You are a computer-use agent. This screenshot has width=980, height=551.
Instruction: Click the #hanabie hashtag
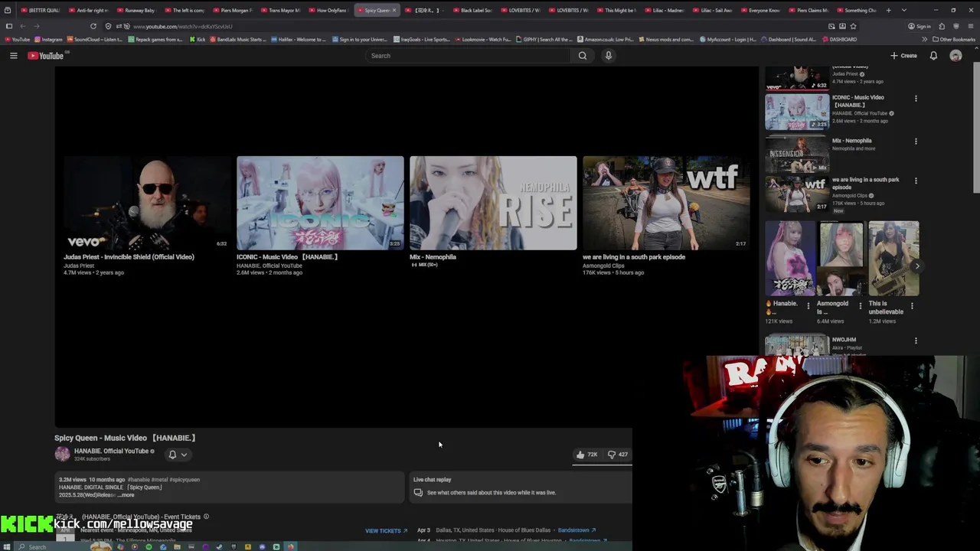(x=139, y=480)
